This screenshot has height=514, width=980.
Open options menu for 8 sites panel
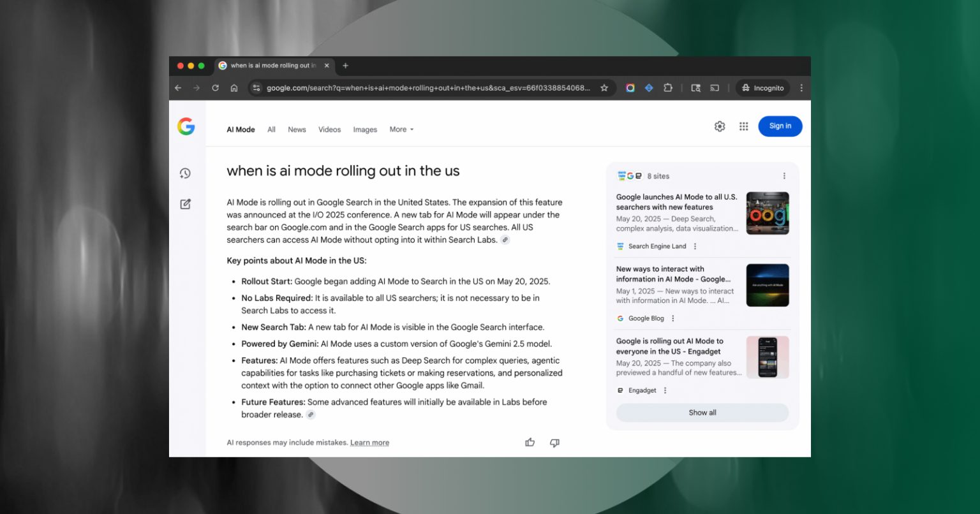(784, 176)
